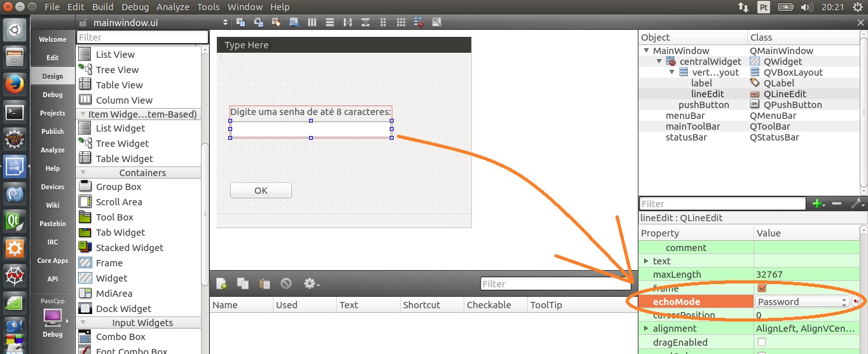Switch to Debug mode in sidebar

[x=53, y=95]
